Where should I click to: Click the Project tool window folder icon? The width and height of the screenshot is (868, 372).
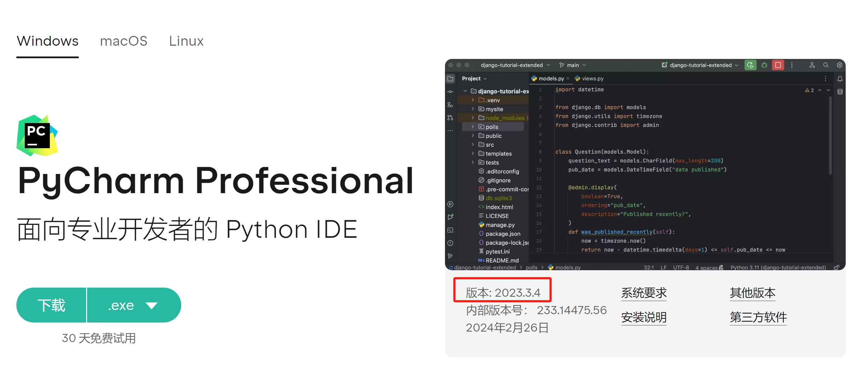[x=450, y=79]
